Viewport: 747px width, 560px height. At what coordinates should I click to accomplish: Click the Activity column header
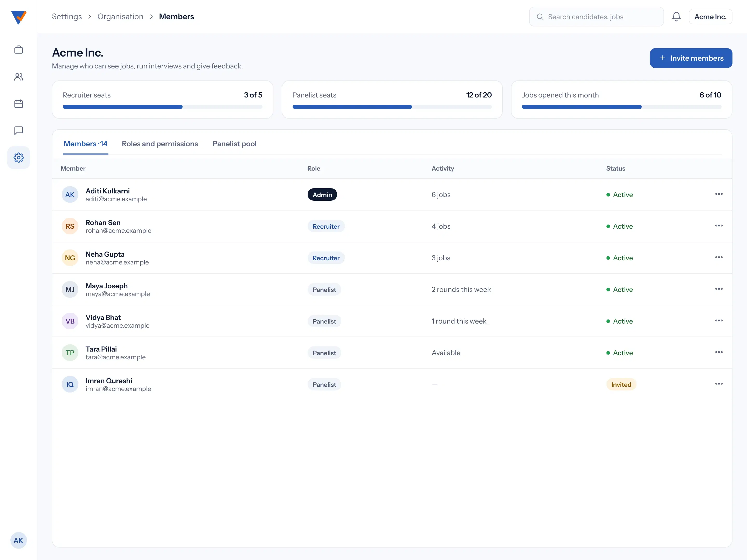[x=443, y=169]
